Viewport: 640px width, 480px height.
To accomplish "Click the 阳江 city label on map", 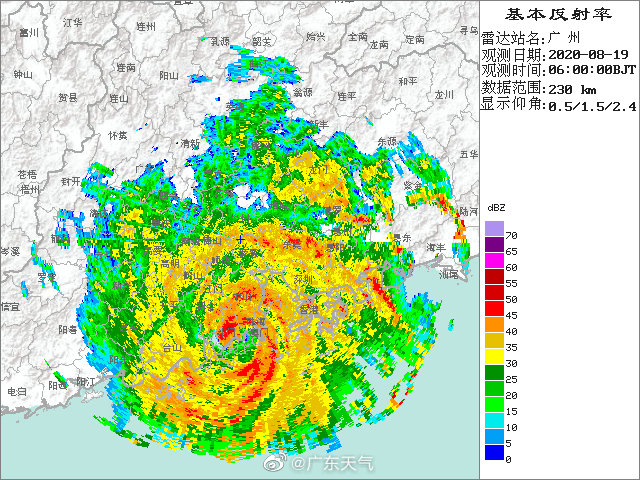I will coord(86,381).
